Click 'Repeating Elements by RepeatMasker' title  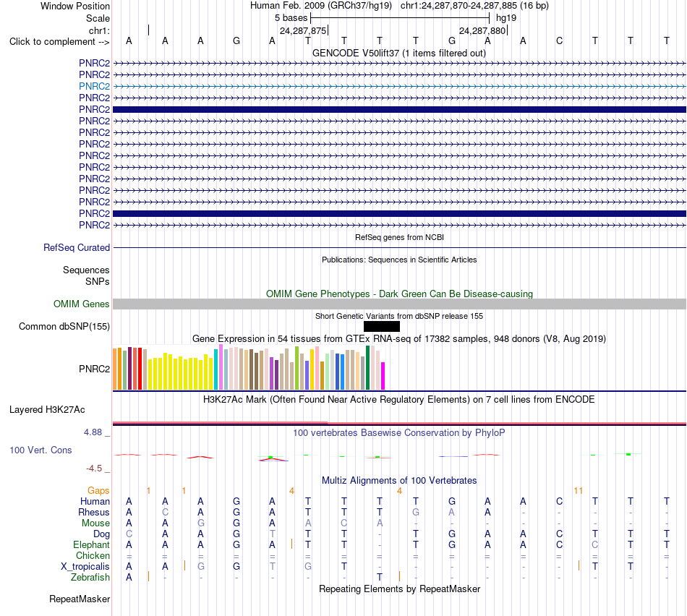(x=400, y=589)
